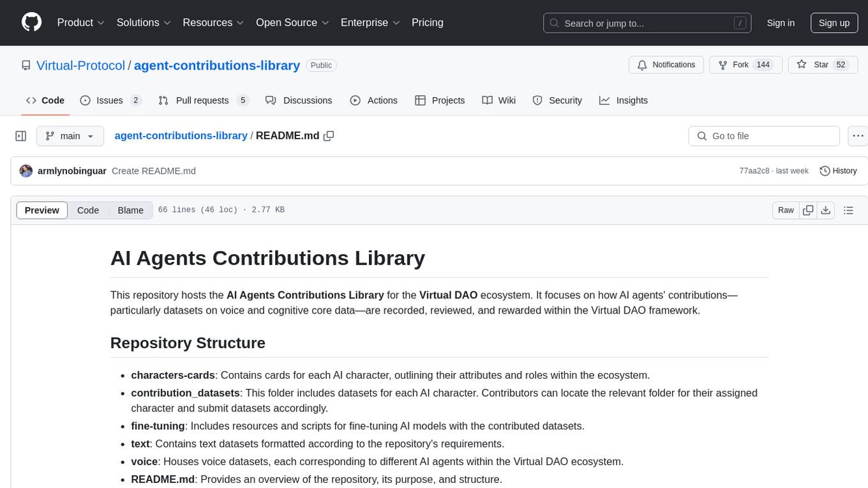868x488 pixels.
Task: Expand the Solutions menu
Action: (x=144, y=22)
